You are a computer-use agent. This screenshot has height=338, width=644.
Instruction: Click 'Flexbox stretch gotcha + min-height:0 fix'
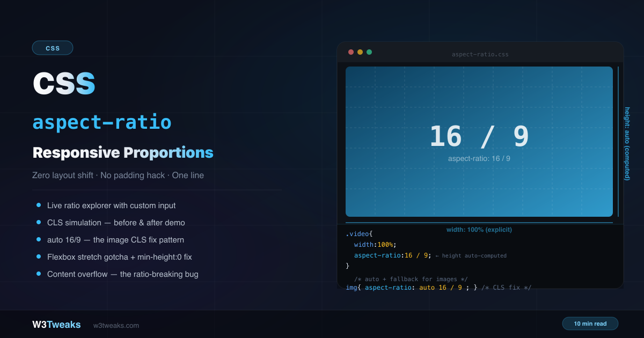pos(119,257)
